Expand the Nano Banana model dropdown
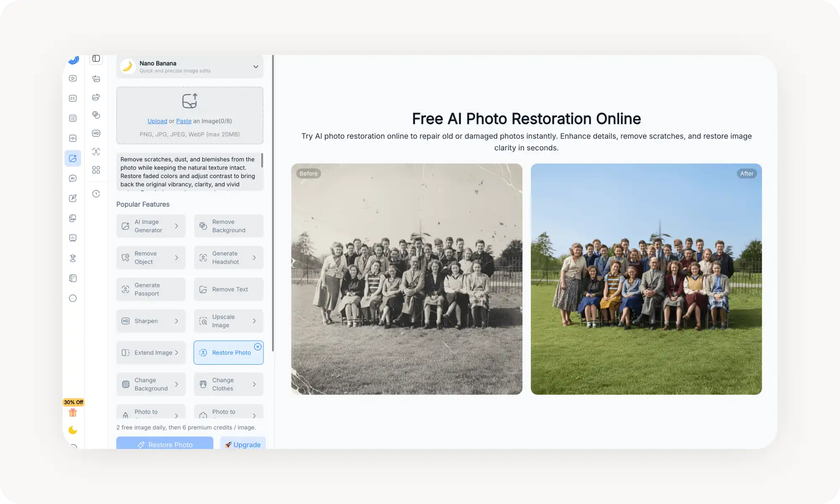The width and height of the screenshot is (840, 504). [255, 66]
